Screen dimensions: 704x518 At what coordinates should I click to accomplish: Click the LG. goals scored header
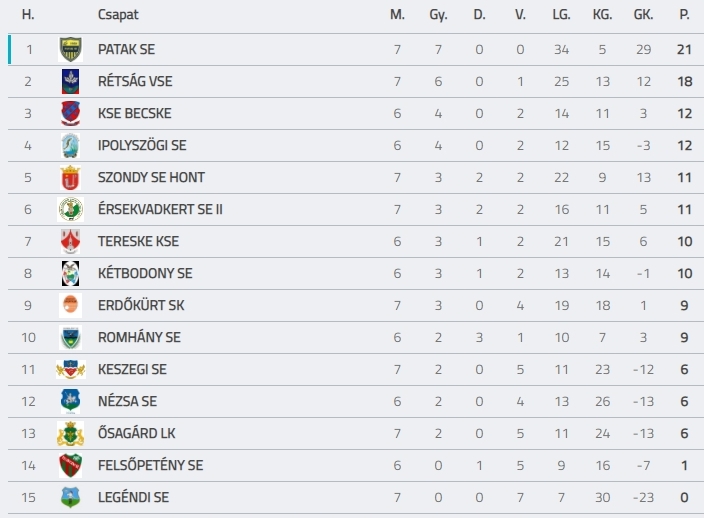561,15
